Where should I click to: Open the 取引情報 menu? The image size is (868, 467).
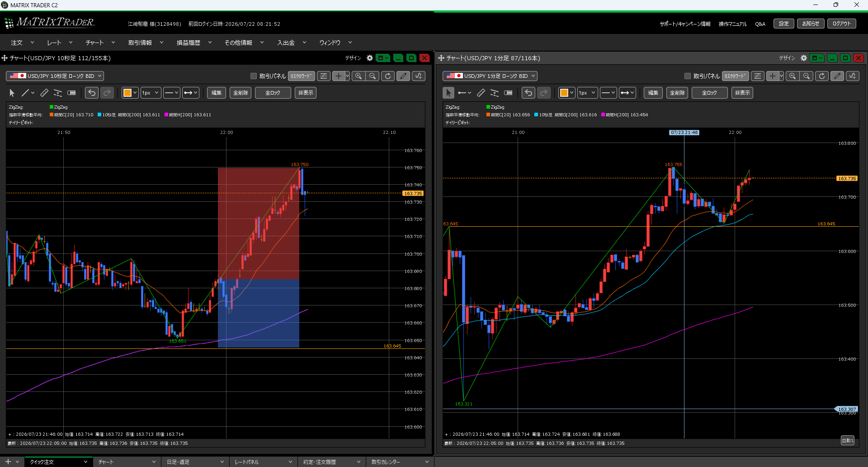146,43
